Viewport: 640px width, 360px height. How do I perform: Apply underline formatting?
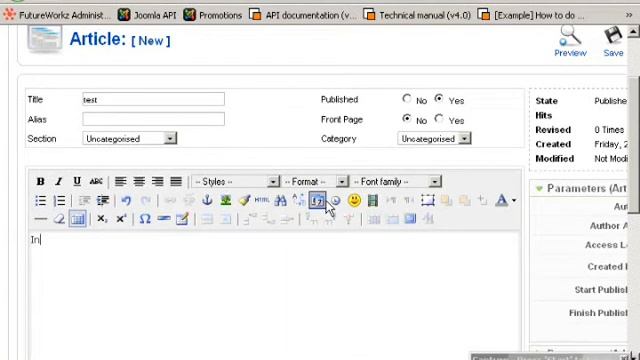click(x=77, y=181)
